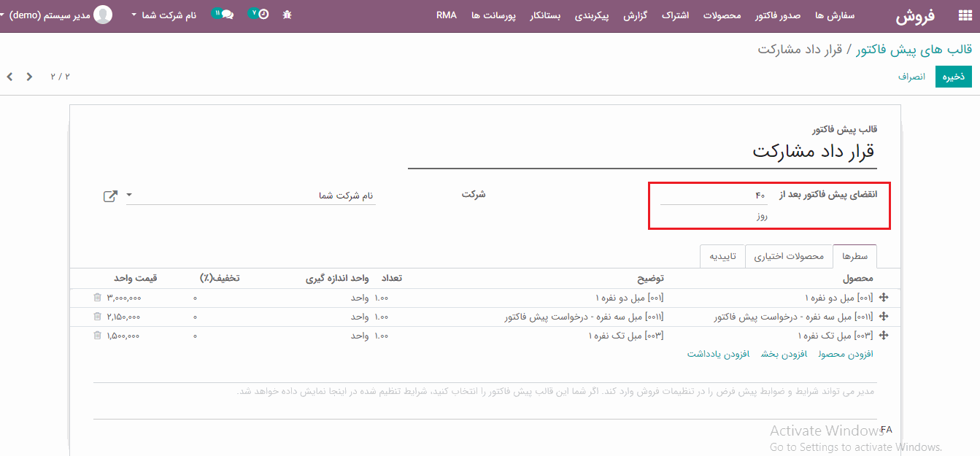Click the افزودن محصول link

(x=846, y=354)
